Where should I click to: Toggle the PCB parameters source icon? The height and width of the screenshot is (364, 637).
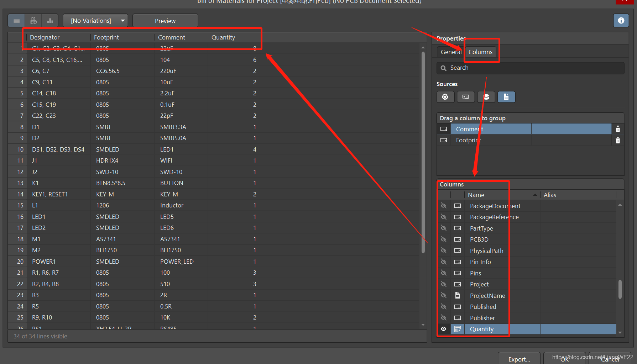point(465,97)
